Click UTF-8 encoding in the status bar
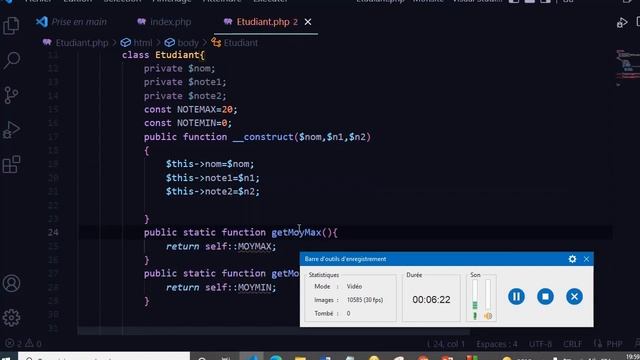640x360 pixels. pos(540,344)
